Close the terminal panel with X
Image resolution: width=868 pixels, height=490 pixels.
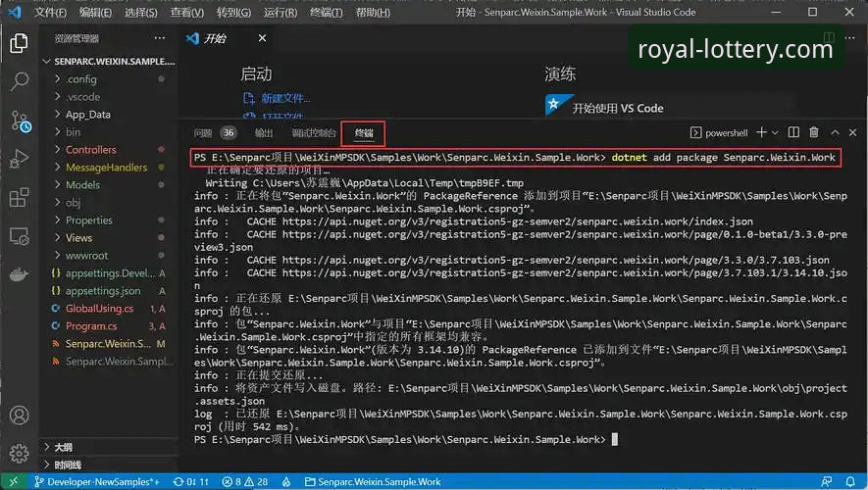(852, 132)
